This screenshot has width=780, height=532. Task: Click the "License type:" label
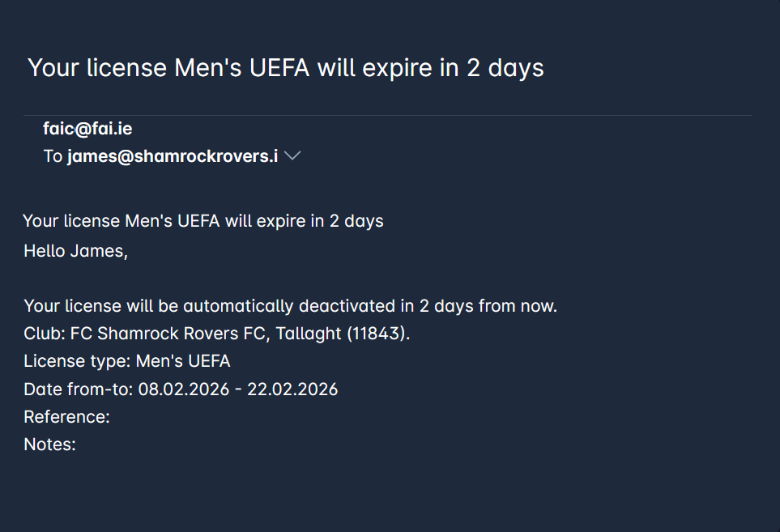(77, 361)
